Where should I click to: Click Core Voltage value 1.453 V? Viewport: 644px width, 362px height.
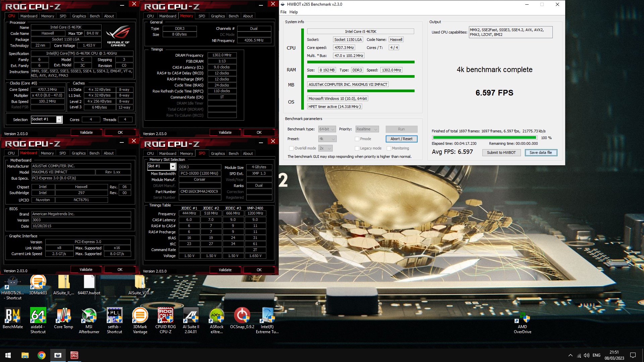click(x=89, y=45)
